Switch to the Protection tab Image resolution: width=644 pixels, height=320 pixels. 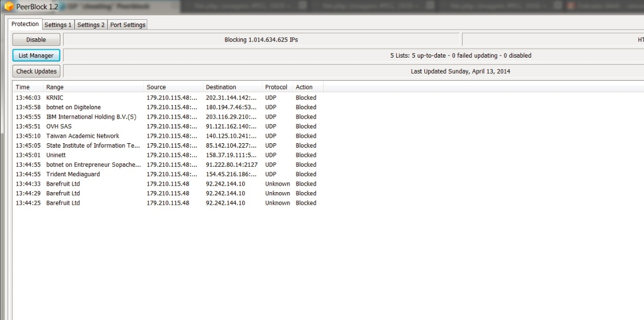pos(25,24)
